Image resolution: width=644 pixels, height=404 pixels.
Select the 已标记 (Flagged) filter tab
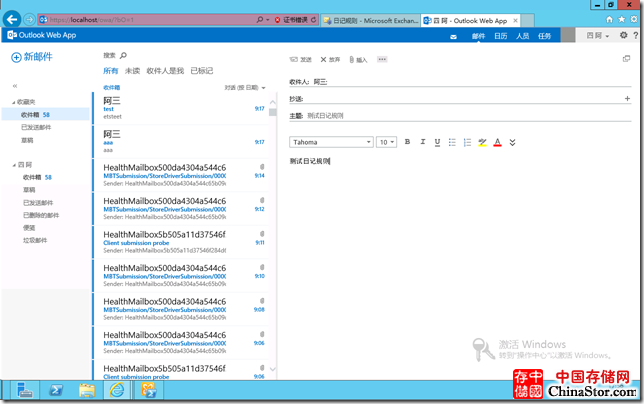[x=202, y=71]
